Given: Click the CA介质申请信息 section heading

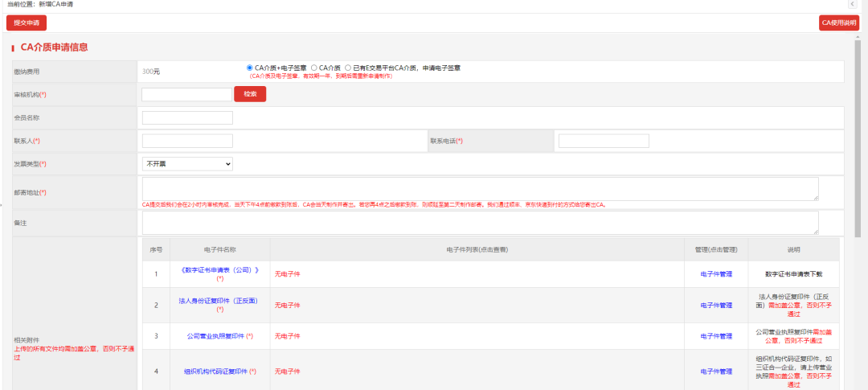Looking at the screenshot, I should (55, 47).
